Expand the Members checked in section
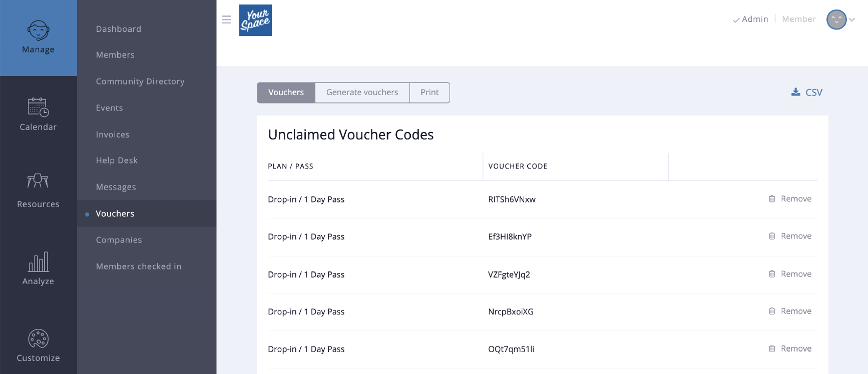 tap(139, 266)
